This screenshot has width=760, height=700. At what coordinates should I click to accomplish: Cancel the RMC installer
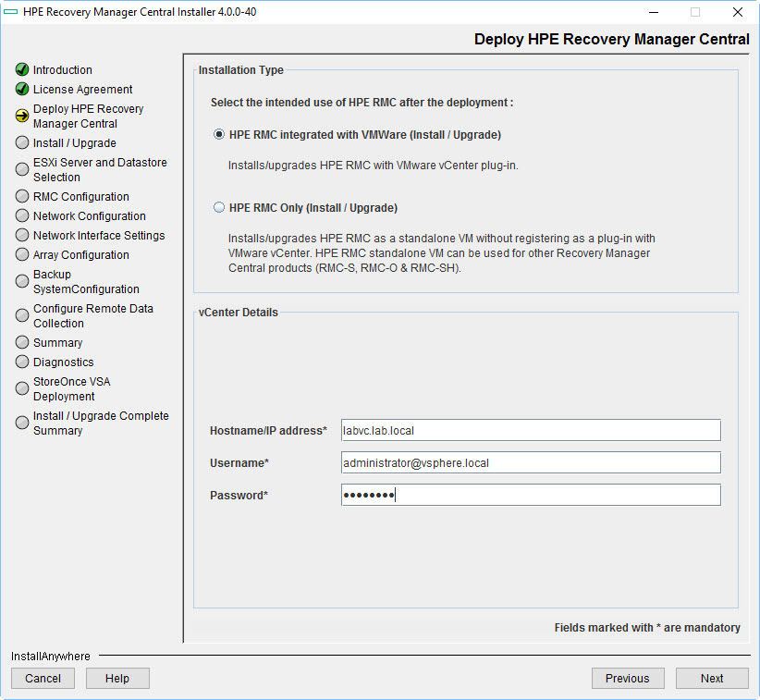43,678
